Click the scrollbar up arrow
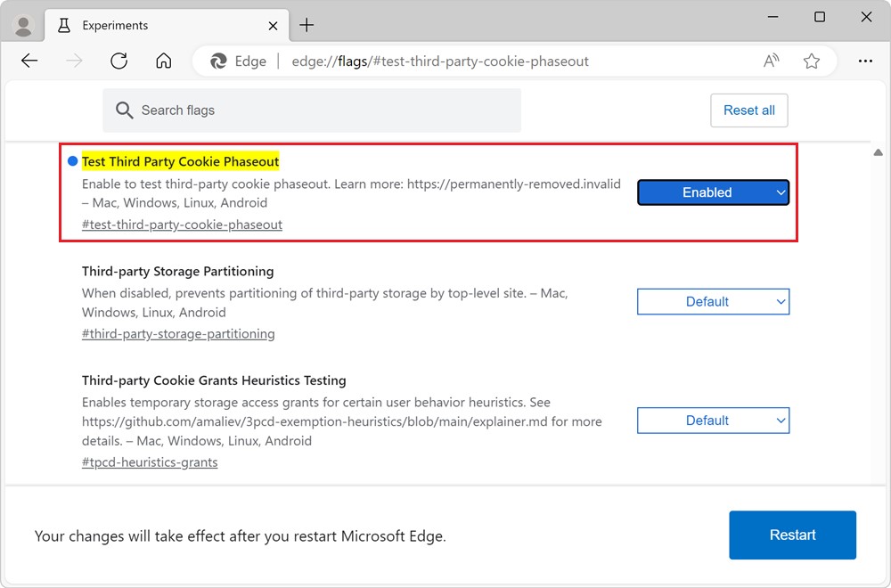891x588 pixels. 878,152
